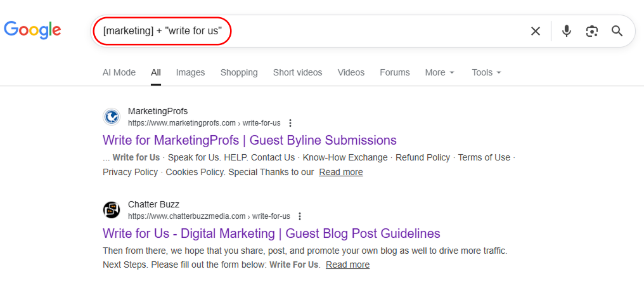Switch to the Images tab
Image resolution: width=644 pixels, height=281 pixels.
(191, 73)
